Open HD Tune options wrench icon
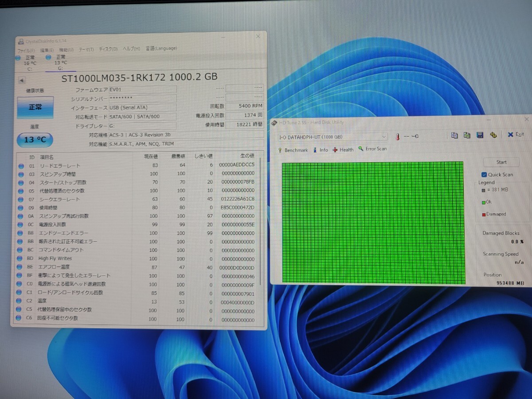The width and height of the screenshot is (532, 399). 493,135
